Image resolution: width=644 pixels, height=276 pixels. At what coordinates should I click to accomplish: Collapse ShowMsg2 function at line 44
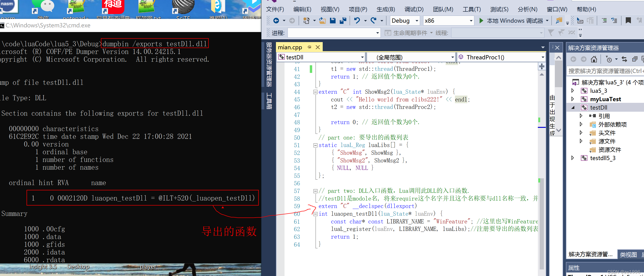315,92
